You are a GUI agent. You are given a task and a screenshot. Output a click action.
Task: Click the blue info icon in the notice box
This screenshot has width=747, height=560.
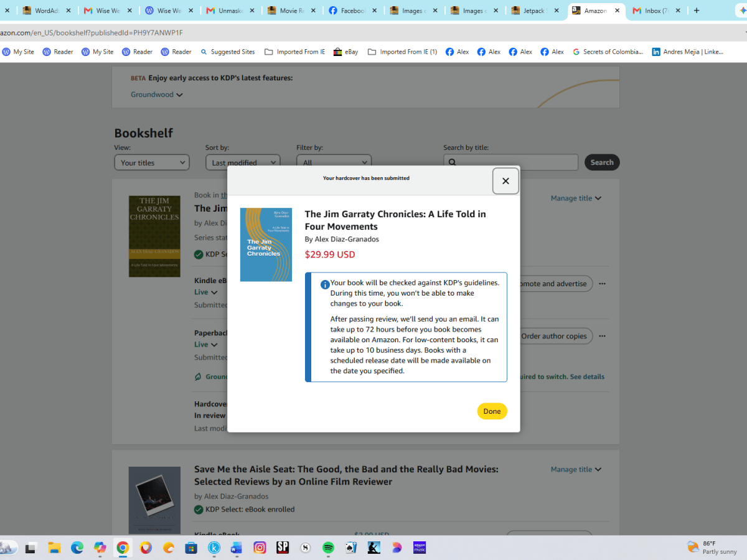point(325,284)
